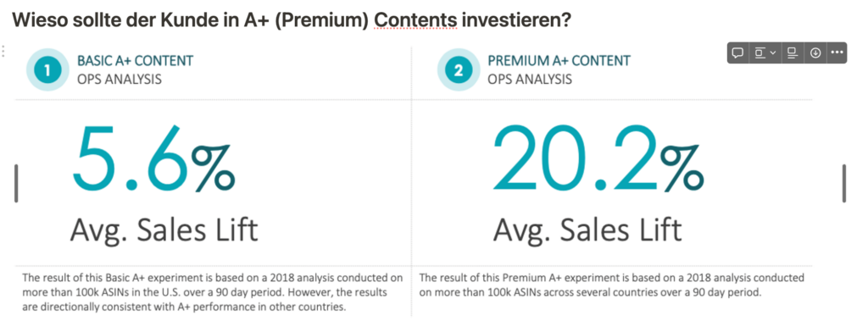Screen dimensions: 868x332
Task: Click the block drag handle dots
Action: point(3,52)
